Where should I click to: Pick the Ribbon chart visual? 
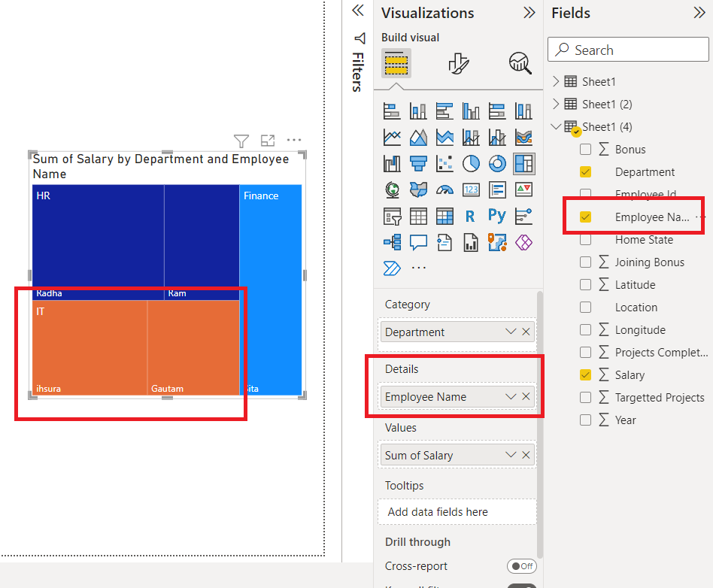[x=523, y=138]
